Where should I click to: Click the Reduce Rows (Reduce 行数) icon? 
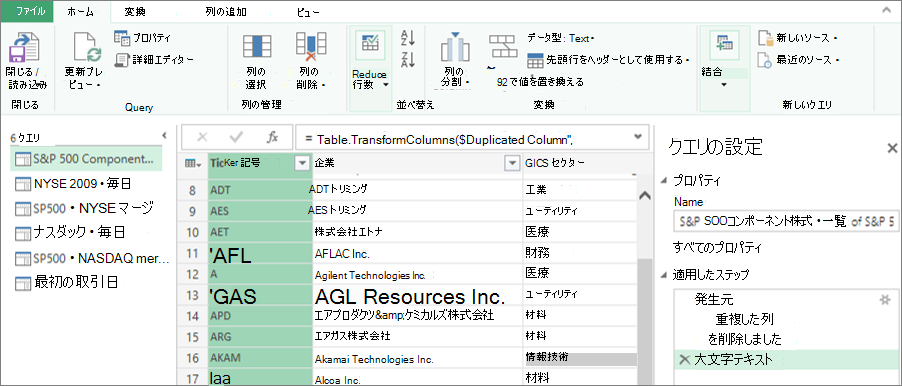click(370, 45)
